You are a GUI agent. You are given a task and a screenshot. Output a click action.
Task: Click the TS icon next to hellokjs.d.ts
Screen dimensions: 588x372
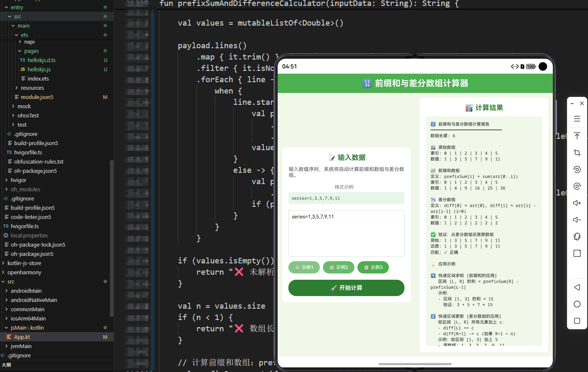23,60
